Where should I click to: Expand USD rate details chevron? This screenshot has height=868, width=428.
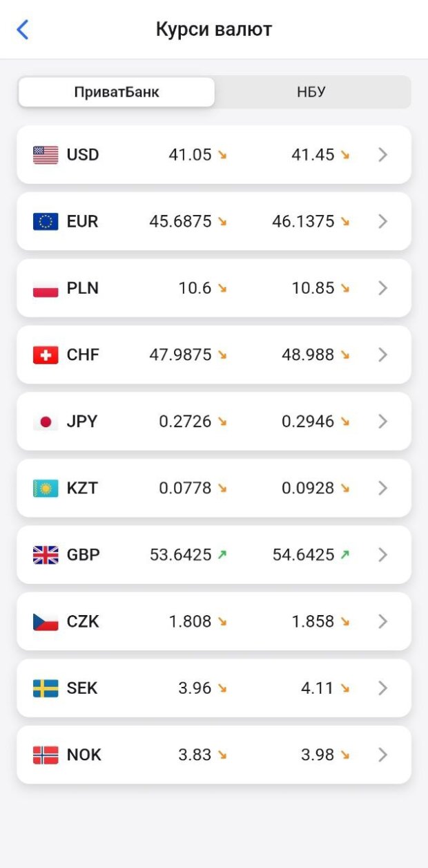(383, 155)
